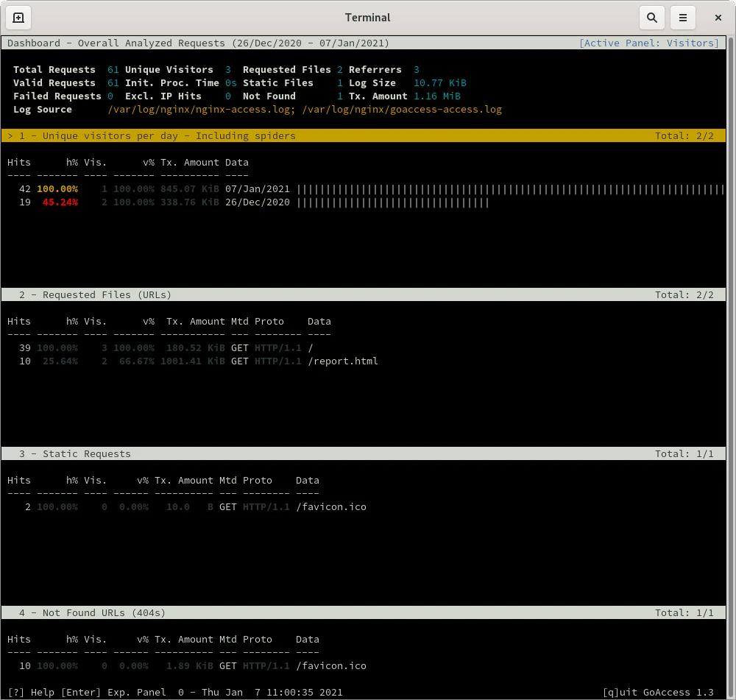Click the 26/Dec/2020 visitors row
The width and height of the screenshot is (736, 700).
pyautogui.click(x=258, y=202)
